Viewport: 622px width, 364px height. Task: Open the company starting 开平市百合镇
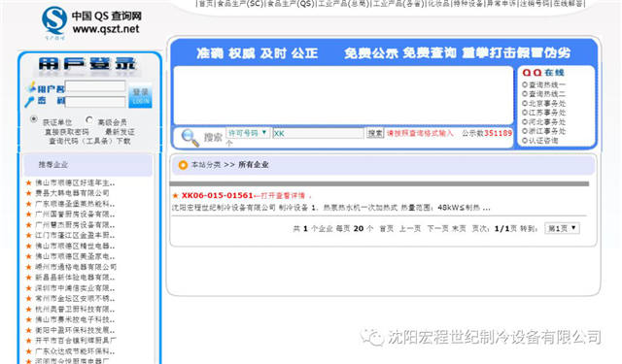click(x=76, y=341)
